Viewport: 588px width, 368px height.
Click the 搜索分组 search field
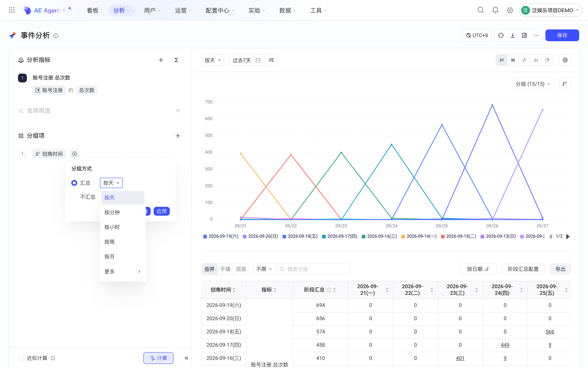(313, 269)
